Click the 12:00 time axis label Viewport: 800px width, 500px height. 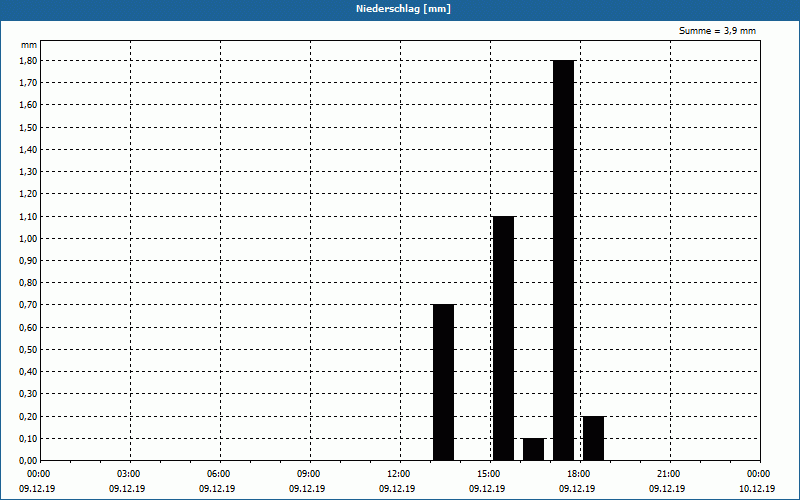click(401, 474)
